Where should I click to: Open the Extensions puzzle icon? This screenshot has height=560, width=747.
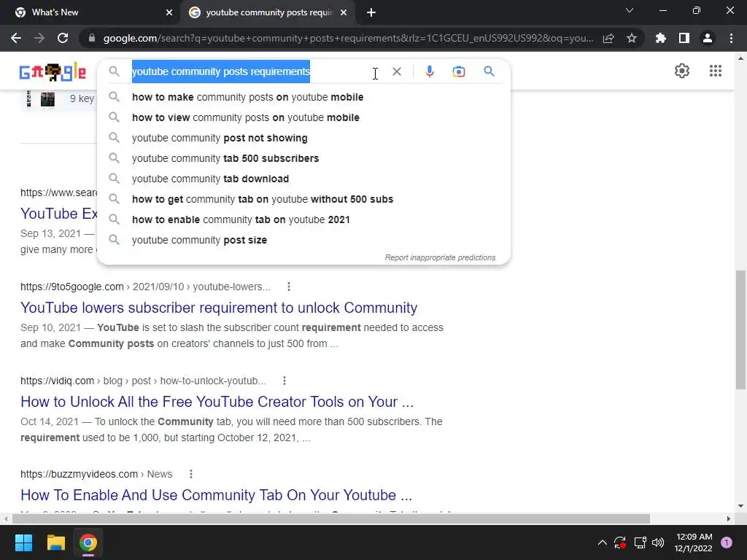661,38
